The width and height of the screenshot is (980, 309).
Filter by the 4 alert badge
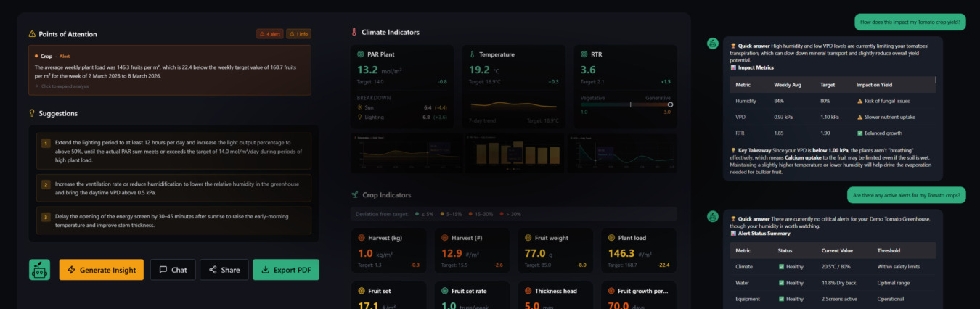(269, 34)
